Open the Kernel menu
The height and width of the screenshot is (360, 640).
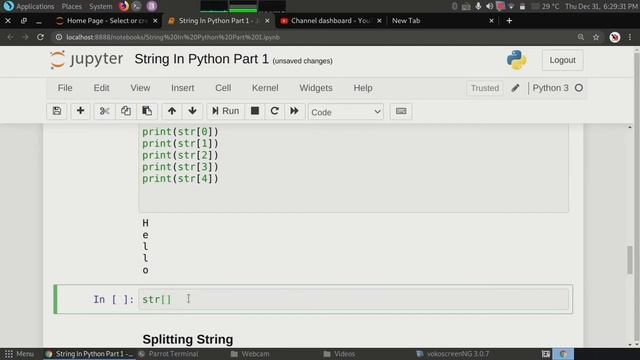tap(265, 88)
